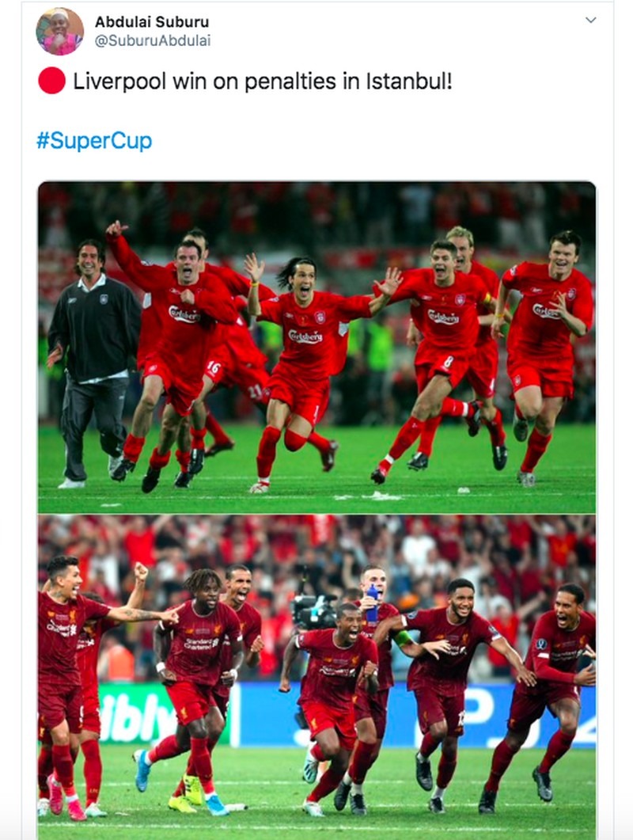
Task: Click the Carlsberg logo on center player's shirt
Action: [x=305, y=336]
